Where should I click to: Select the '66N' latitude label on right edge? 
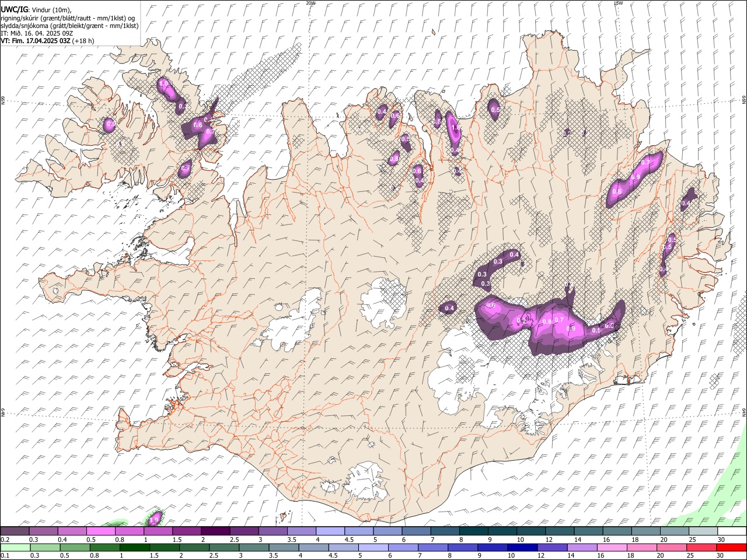[x=744, y=100]
